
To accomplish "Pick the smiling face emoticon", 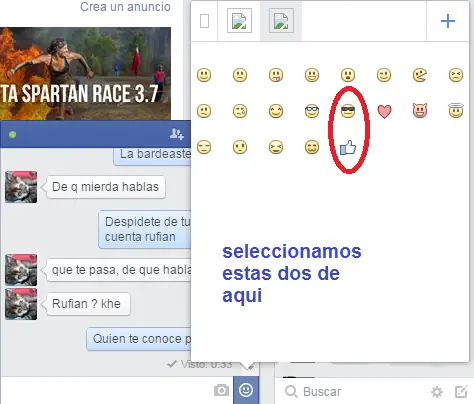I will tap(204, 75).
